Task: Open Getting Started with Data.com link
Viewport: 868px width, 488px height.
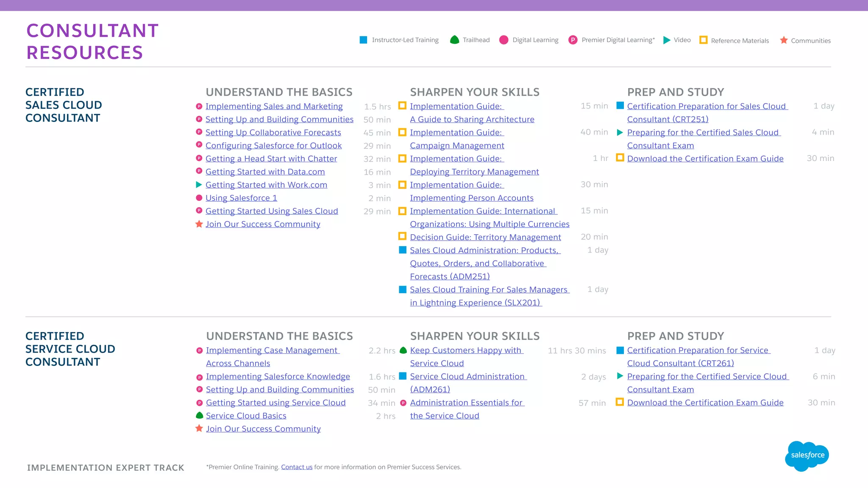Action: click(x=265, y=172)
